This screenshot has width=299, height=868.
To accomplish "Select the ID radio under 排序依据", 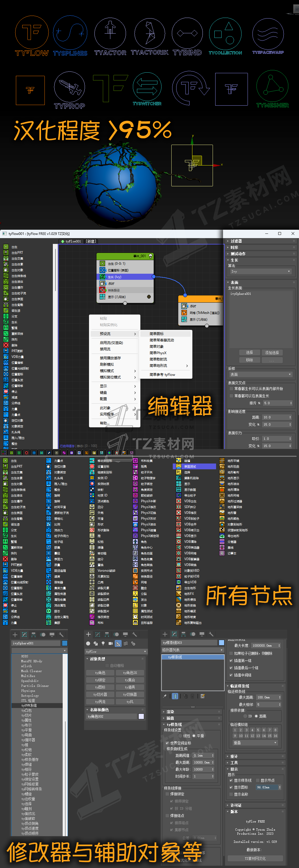I will click(x=245, y=716).
